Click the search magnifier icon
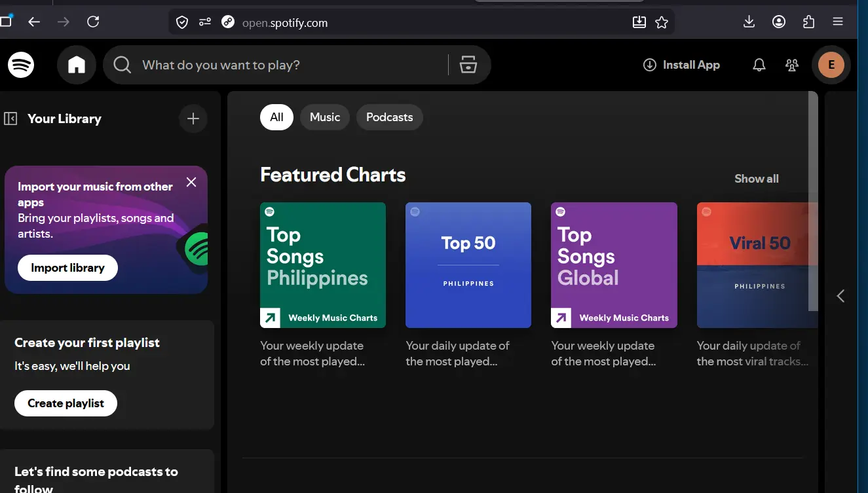 click(122, 65)
